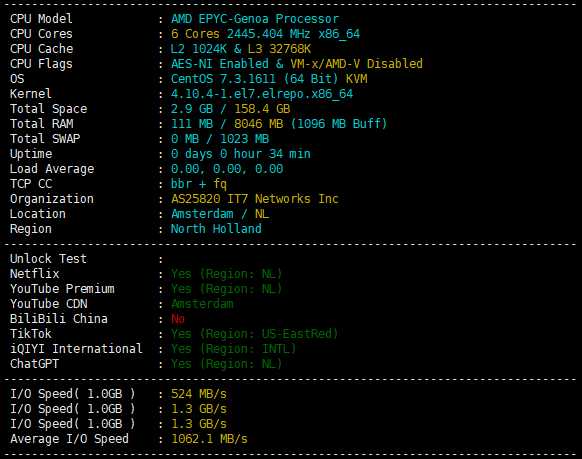Click the Total Space 158.4 GB value
Image resolution: width=582 pixels, height=459 pixels.
[262, 109]
